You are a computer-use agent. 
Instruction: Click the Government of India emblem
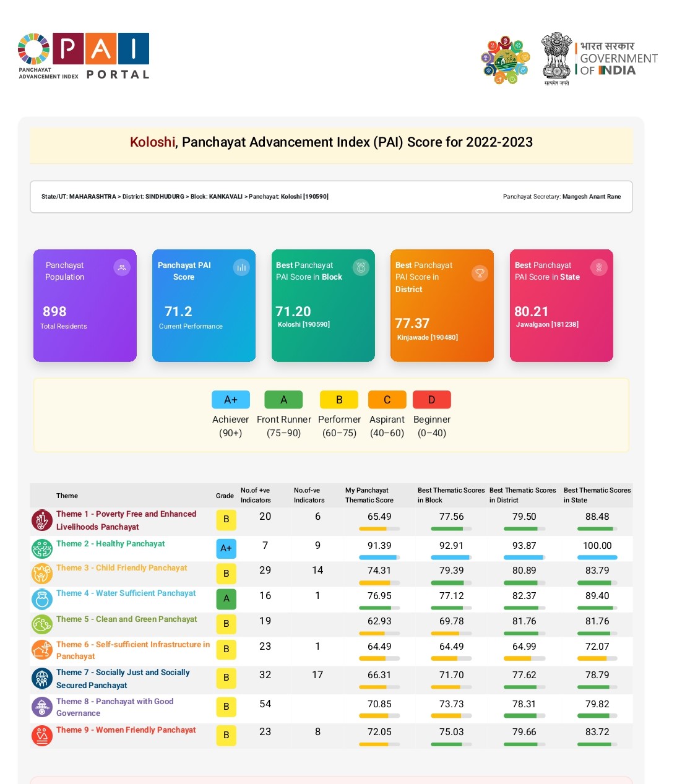(x=556, y=58)
